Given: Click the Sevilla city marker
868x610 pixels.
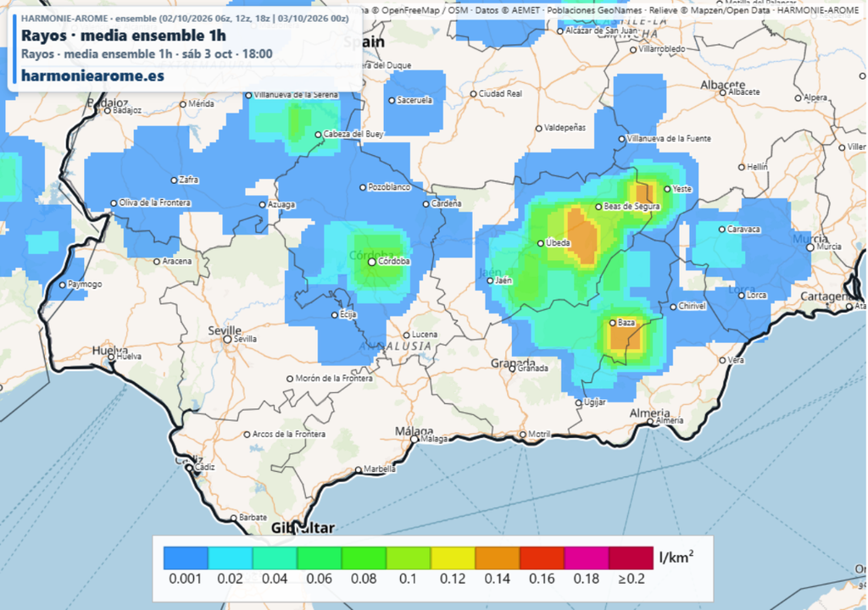Looking at the screenshot, I should 227,340.
